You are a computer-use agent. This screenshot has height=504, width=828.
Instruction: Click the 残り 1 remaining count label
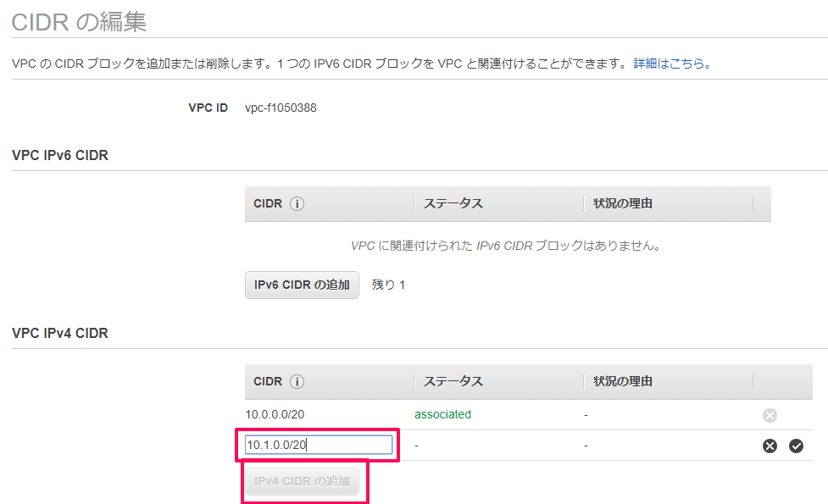388,285
